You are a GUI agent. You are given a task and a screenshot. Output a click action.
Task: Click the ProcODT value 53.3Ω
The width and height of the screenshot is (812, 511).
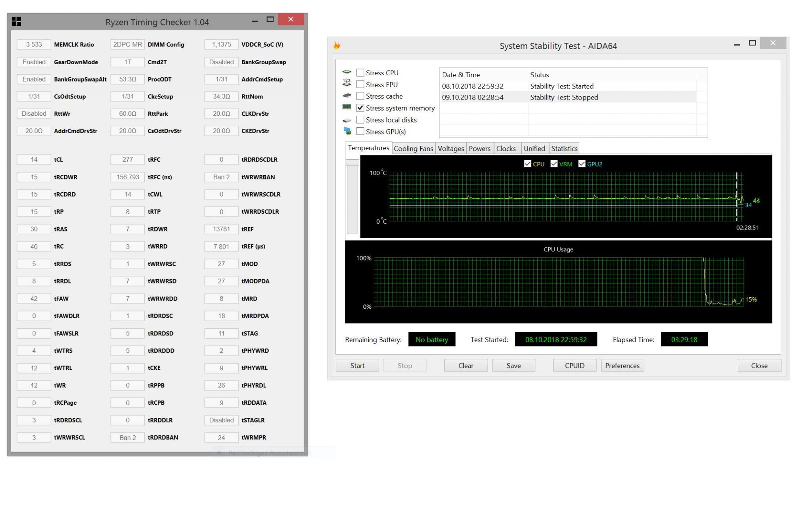click(127, 79)
